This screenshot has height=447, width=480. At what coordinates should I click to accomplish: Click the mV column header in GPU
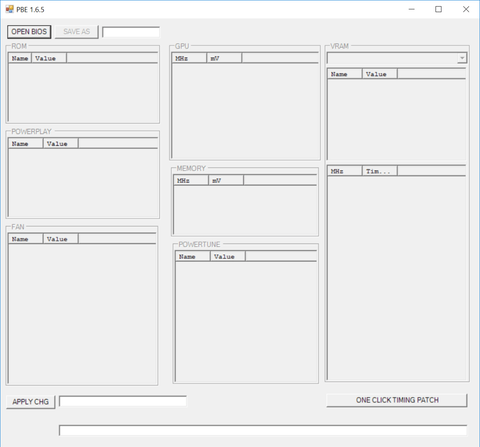pyautogui.click(x=224, y=58)
